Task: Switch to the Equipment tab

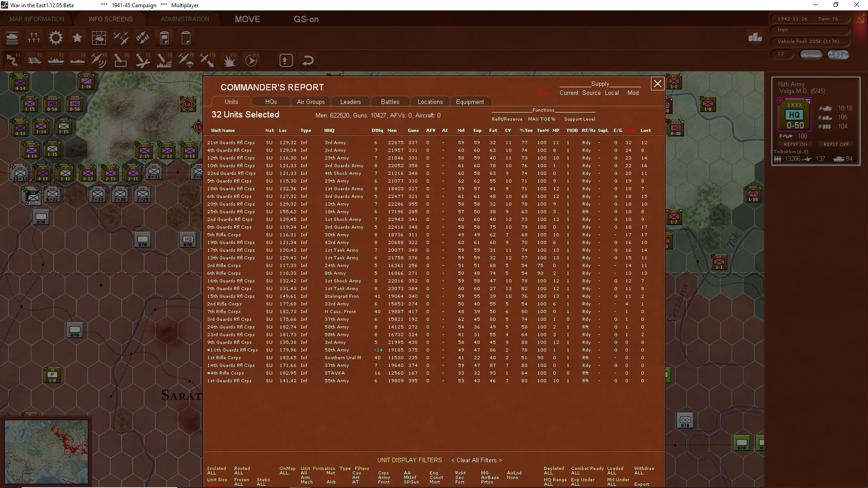Action: (470, 102)
